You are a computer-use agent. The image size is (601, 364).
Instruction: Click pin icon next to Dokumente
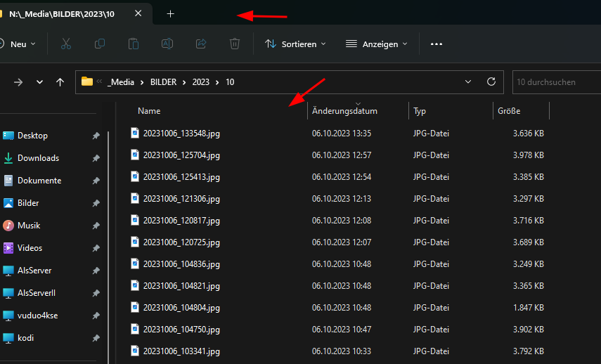click(x=96, y=181)
